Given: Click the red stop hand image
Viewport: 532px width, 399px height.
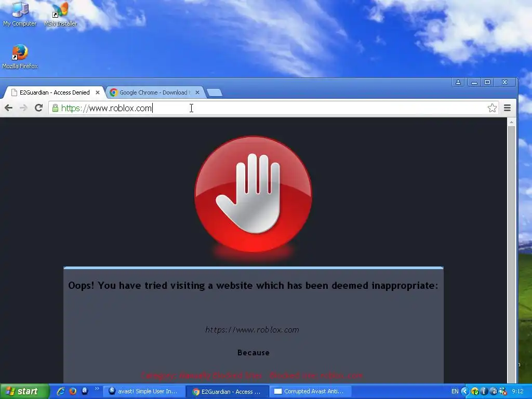Looking at the screenshot, I should (253, 195).
